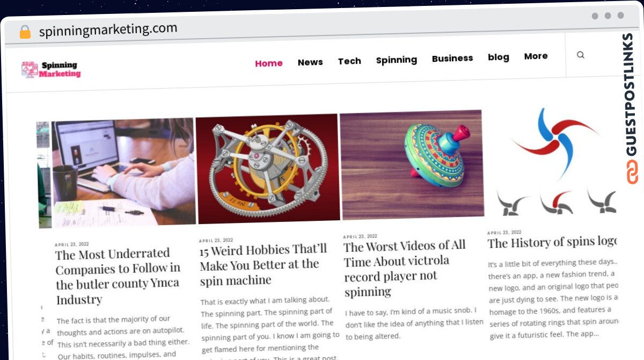Open the spinning top toy thumbnail
644x360 pixels.
click(412, 164)
